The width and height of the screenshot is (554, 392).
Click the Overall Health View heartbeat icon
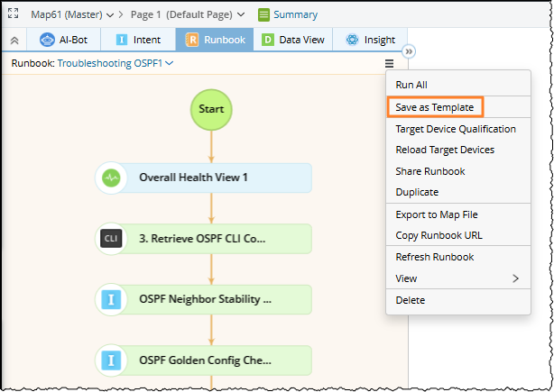(111, 178)
